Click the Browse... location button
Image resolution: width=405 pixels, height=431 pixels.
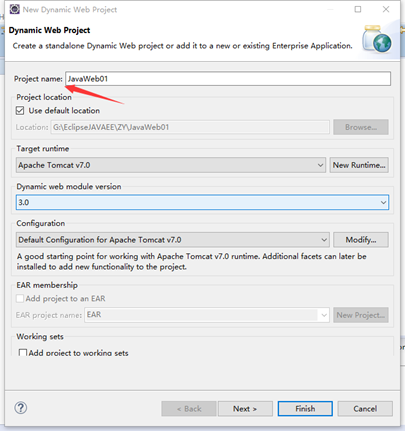coord(361,127)
